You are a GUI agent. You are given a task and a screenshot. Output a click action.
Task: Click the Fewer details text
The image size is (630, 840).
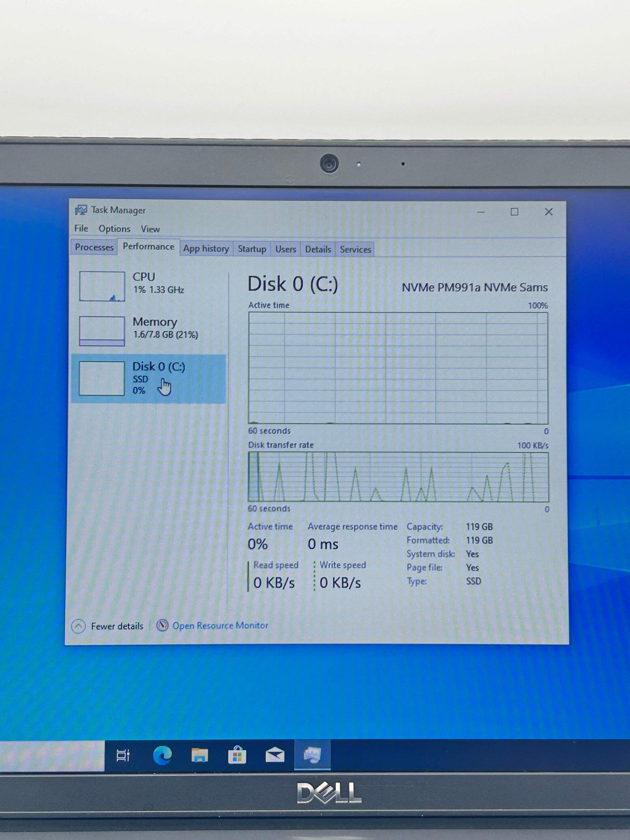[x=117, y=626]
